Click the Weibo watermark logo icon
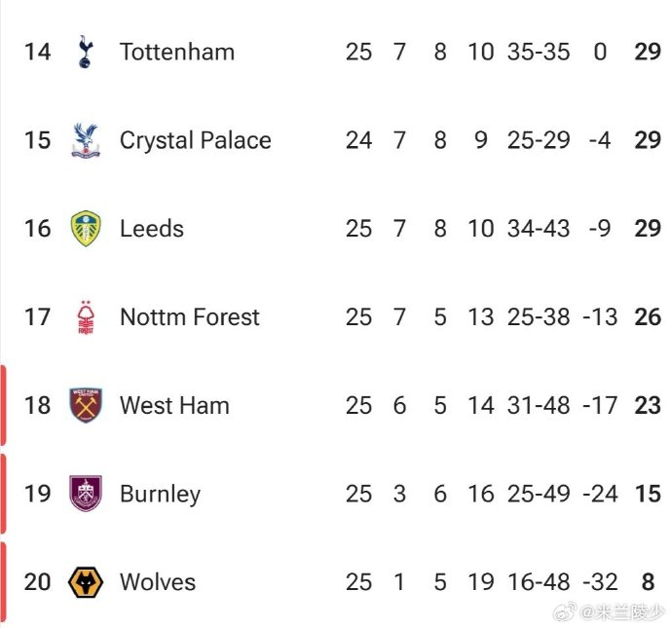Viewport: 672px width, 628px height. [x=565, y=612]
